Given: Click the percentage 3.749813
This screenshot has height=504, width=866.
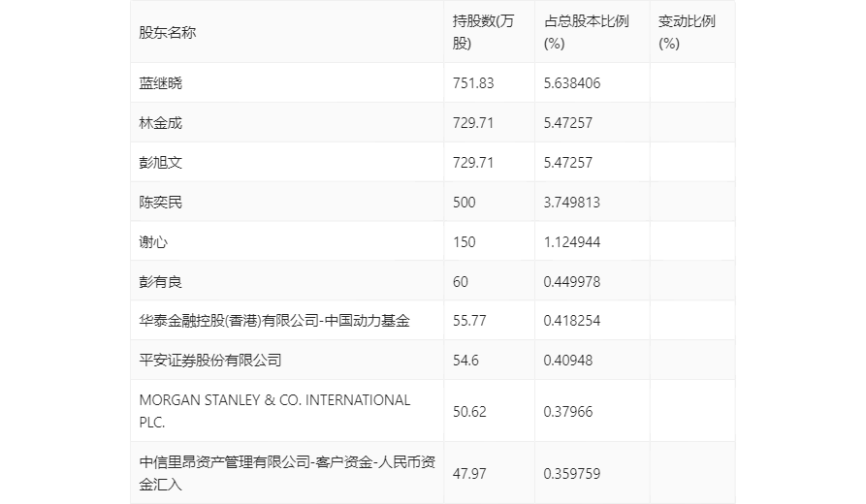Looking at the screenshot, I should point(571,203).
